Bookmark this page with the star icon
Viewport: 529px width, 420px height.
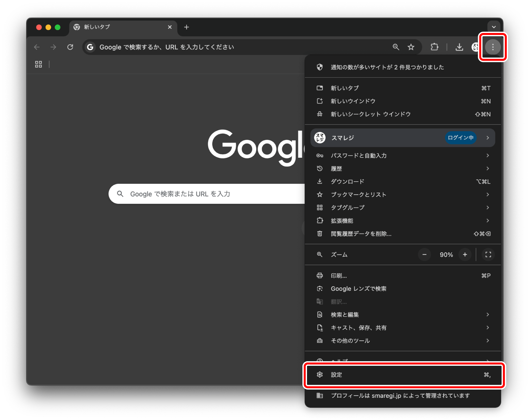(411, 47)
